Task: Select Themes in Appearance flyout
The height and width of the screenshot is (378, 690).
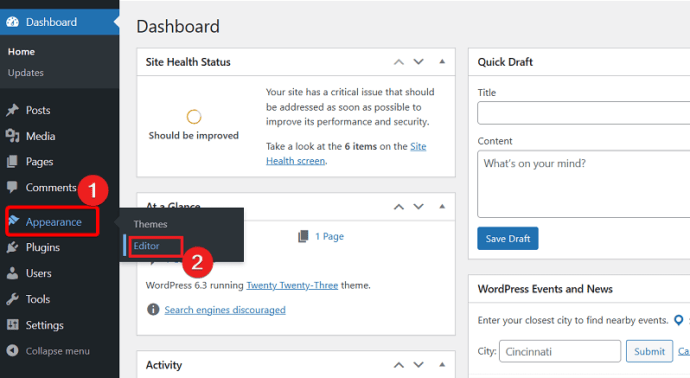Action: 150,224
